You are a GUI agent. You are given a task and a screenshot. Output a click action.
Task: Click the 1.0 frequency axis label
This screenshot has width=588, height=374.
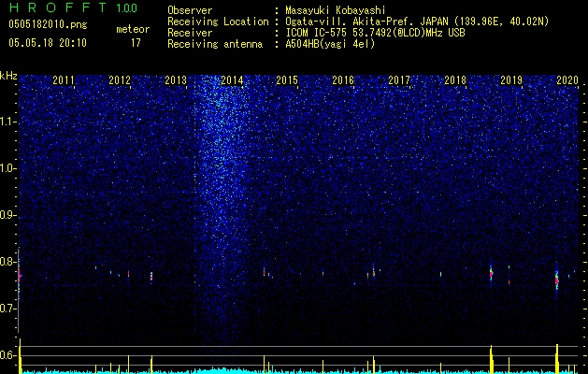tap(8, 168)
